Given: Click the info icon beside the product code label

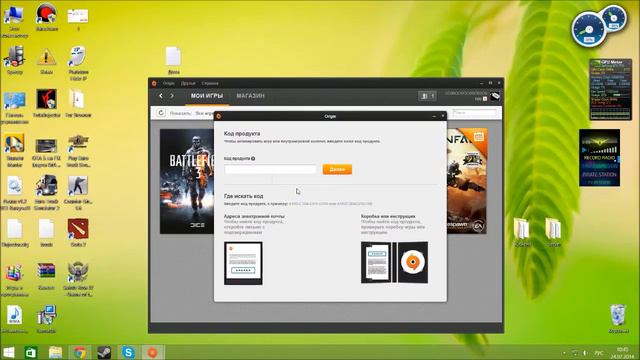Looking at the screenshot, I should click(x=253, y=158).
